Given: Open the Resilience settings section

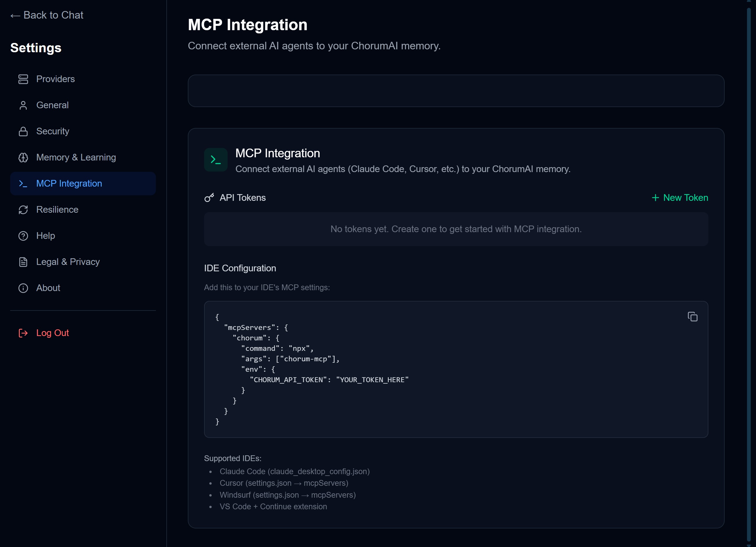Looking at the screenshot, I should click(57, 210).
